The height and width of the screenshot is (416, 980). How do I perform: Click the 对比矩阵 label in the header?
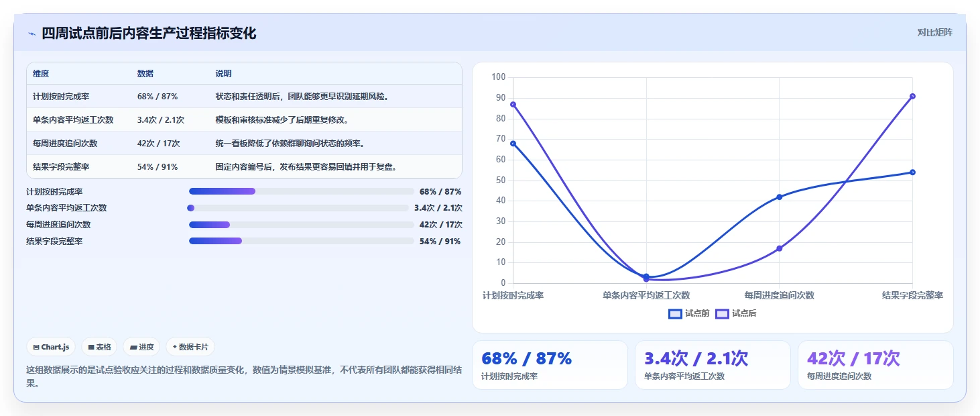point(934,32)
